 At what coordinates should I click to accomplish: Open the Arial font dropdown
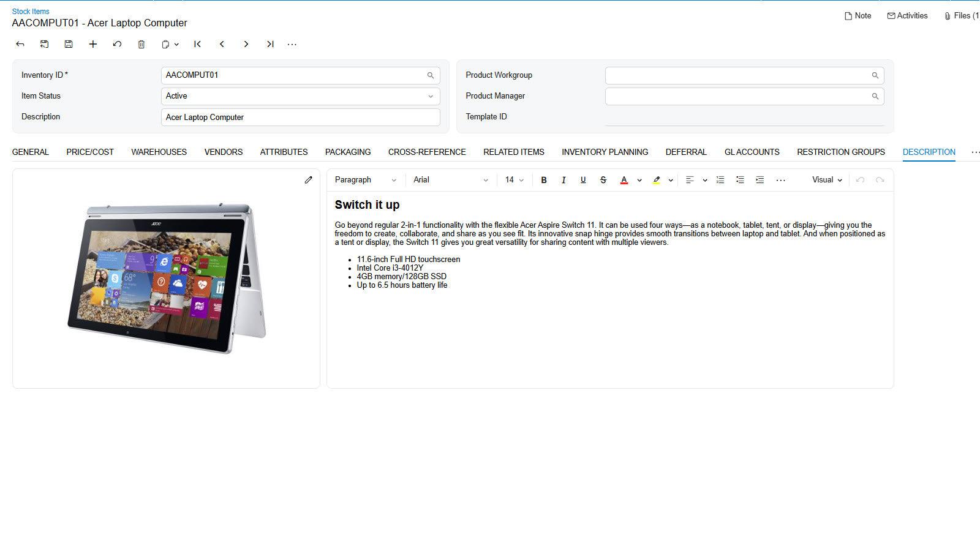pos(451,180)
